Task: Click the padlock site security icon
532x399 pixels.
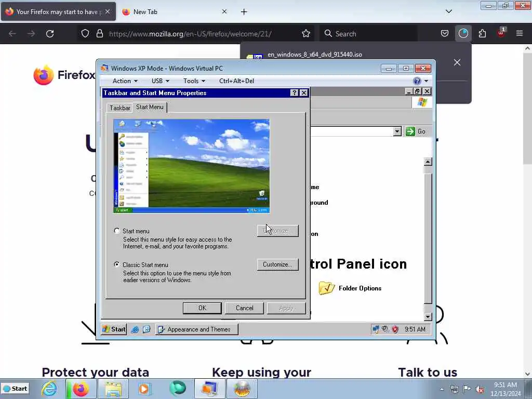Action: click(x=99, y=34)
